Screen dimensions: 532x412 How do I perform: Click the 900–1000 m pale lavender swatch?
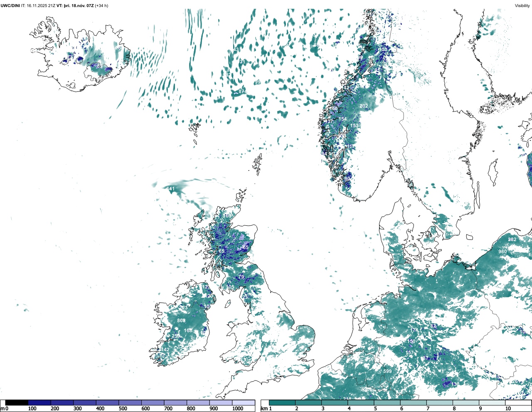pyautogui.click(x=221, y=403)
